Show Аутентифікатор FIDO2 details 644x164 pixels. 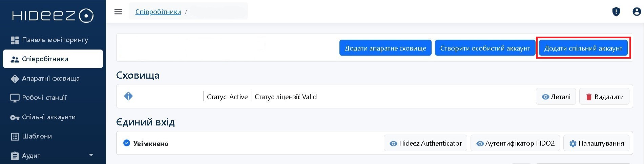pos(515,143)
